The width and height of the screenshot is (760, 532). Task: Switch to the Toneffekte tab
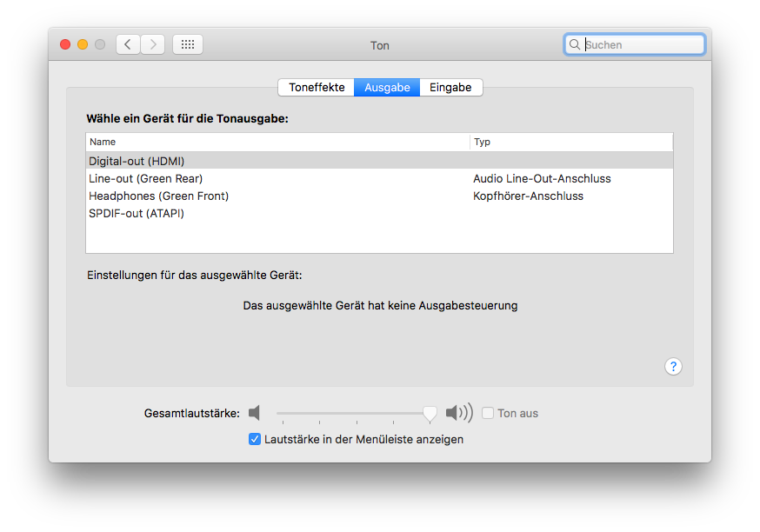[x=317, y=87]
